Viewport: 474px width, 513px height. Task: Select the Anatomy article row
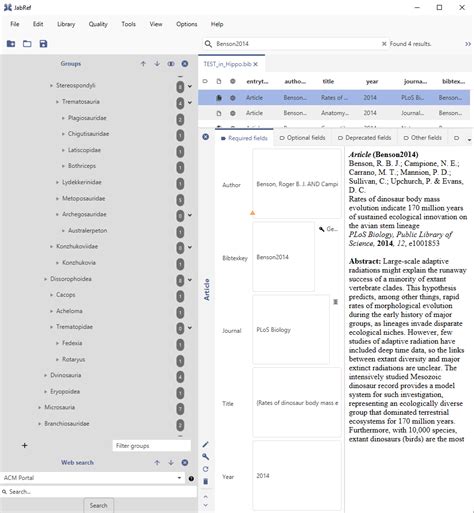click(x=334, y=113)
